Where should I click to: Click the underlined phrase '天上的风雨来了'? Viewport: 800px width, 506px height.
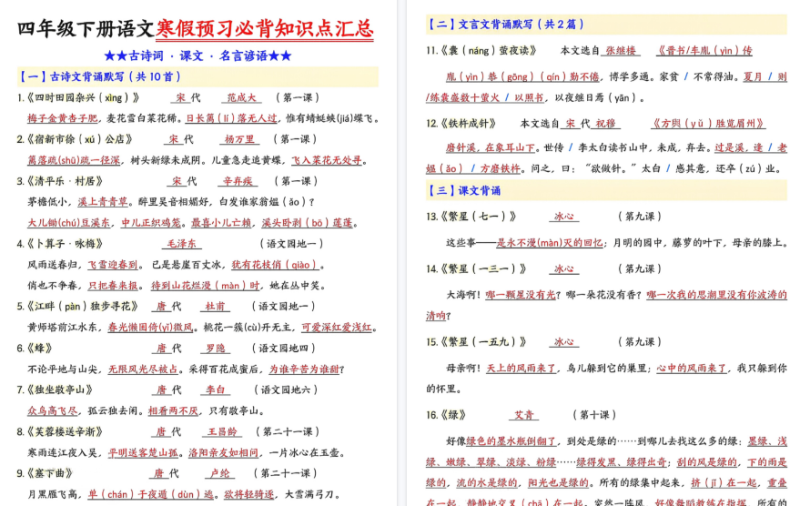pos(520,368)
